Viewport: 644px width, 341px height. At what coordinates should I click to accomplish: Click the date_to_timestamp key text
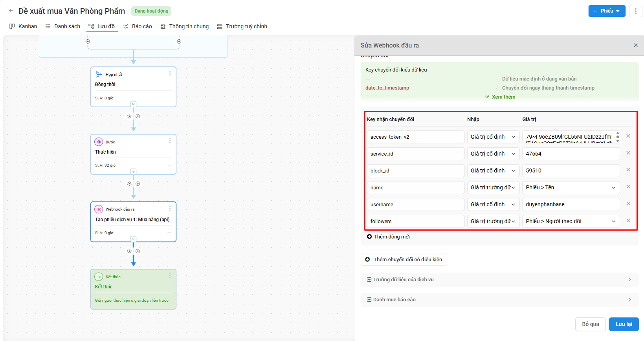[x=387, y=88]
